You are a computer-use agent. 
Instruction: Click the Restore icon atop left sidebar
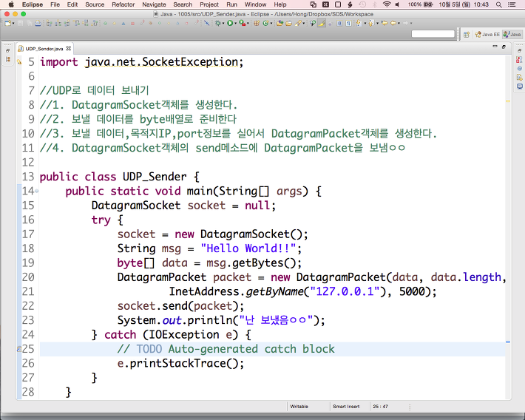coord(7,50)
